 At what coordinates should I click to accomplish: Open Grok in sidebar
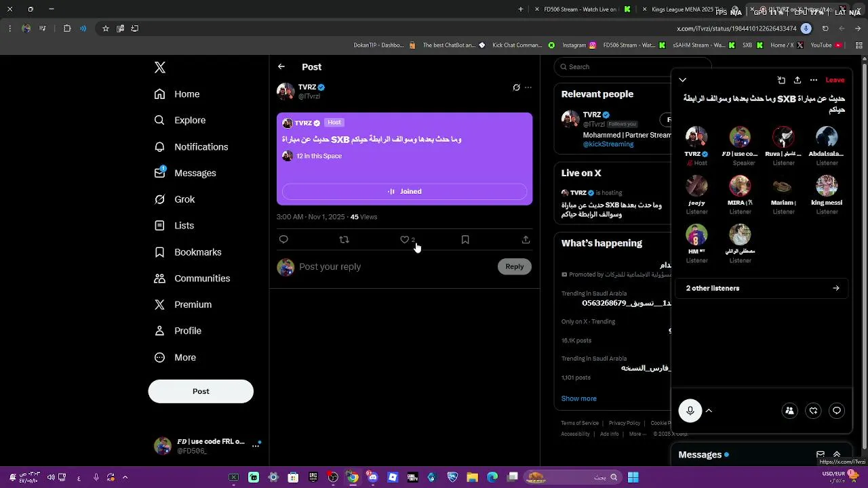175,199
